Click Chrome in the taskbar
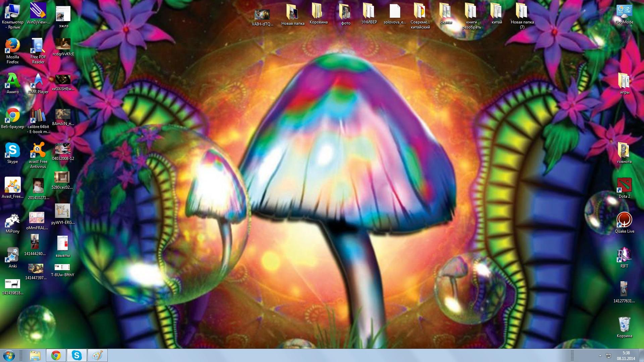The image size is (644, 362). (56, 355)
